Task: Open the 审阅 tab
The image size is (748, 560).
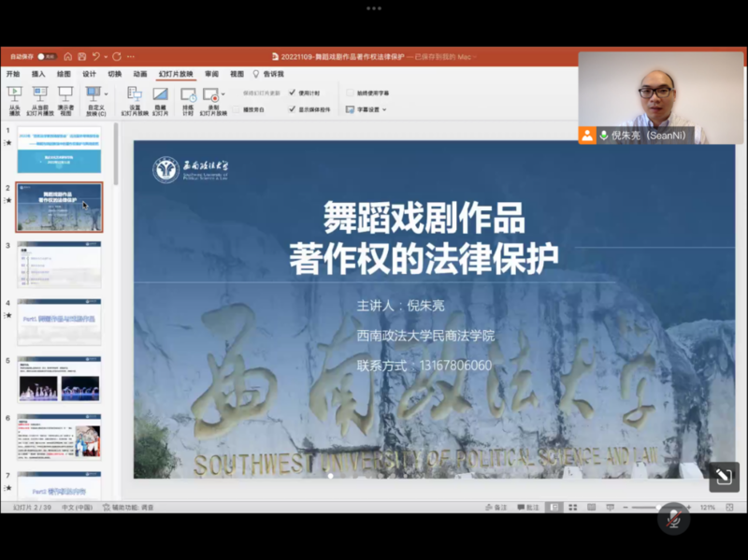Action: [x=212, y=74]
